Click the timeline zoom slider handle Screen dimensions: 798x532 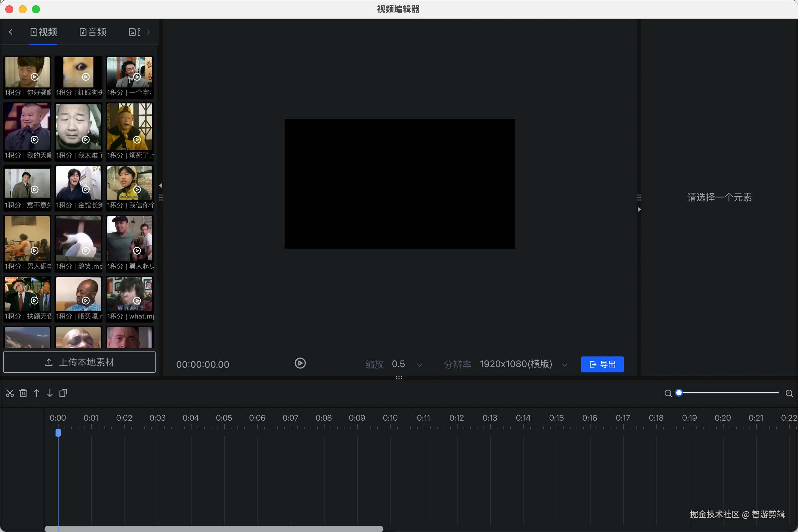679,393
